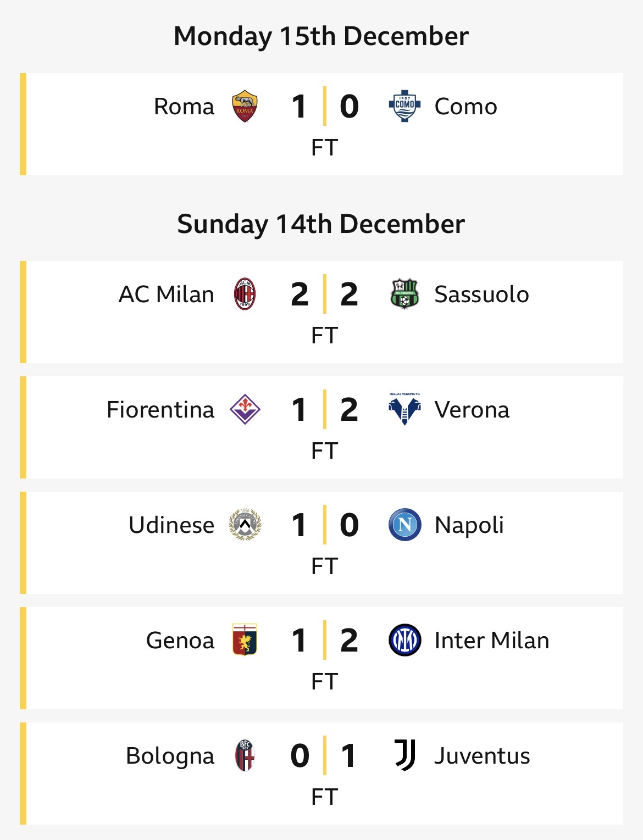Select the Sassuolo green crest
Image resolution: width=643 pixels, height=840 pixels.
pyautogui.click(x=404, y=294)
